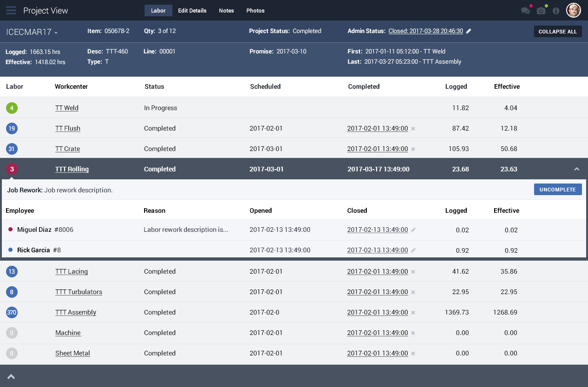Click the green TT Weld labor badge
588x387 pixels.
coord(12,108)
